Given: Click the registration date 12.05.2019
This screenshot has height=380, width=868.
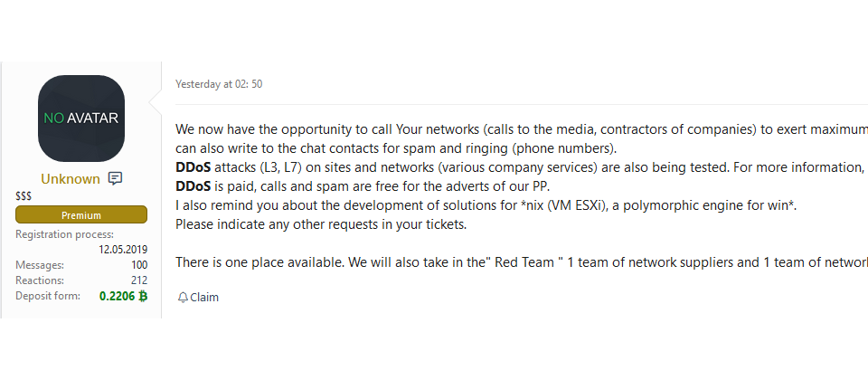Looking at the screenshot, I should point(123,250).
